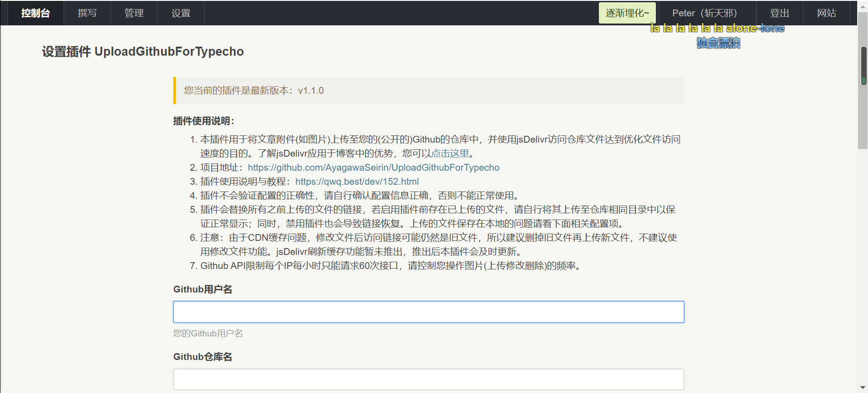The width and height of the screenshot is (868, 393).
Task: Open the 撰写 menu
Action: pyautogui.click(x=87, y=13)
